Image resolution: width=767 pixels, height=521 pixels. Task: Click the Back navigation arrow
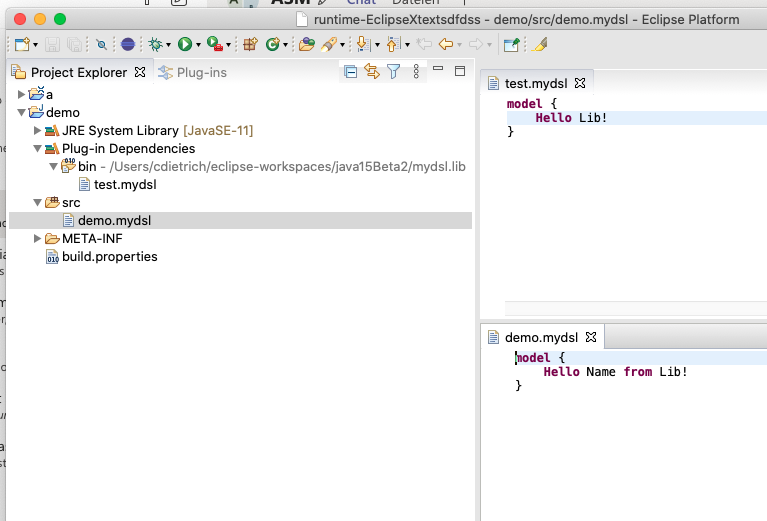click(446, 45)
